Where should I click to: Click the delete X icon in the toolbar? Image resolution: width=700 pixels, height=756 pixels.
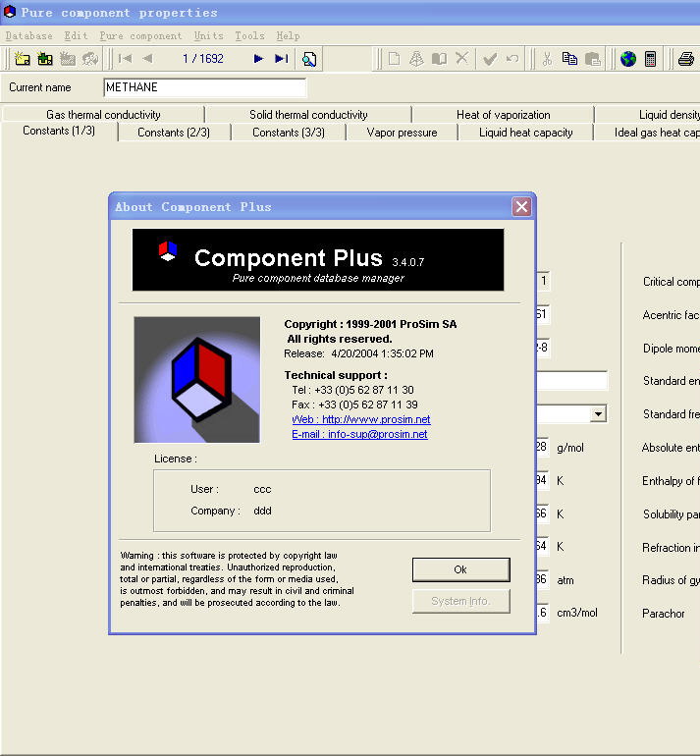click(461, 59)
